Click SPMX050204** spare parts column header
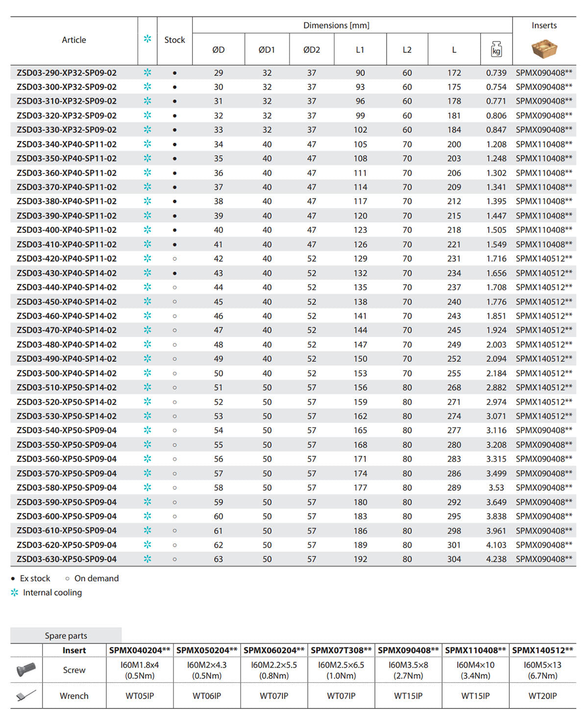This screenshot has height=728, width=588. point(207,650)
